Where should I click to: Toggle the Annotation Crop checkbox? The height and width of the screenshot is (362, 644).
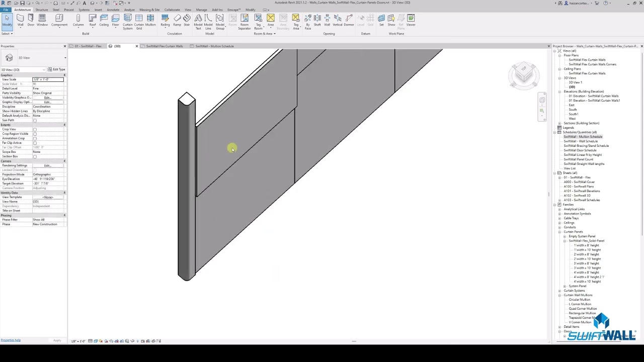(x=35, y=139)
